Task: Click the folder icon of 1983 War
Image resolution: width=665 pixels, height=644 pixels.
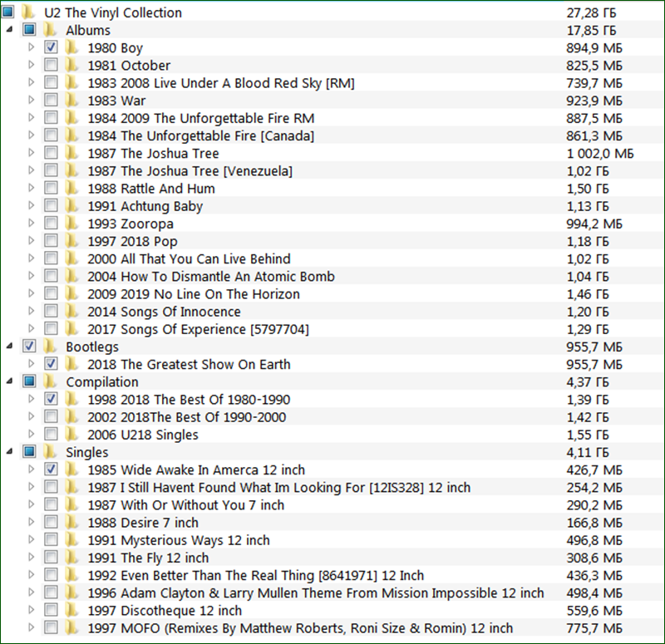Action: [71, 100]
